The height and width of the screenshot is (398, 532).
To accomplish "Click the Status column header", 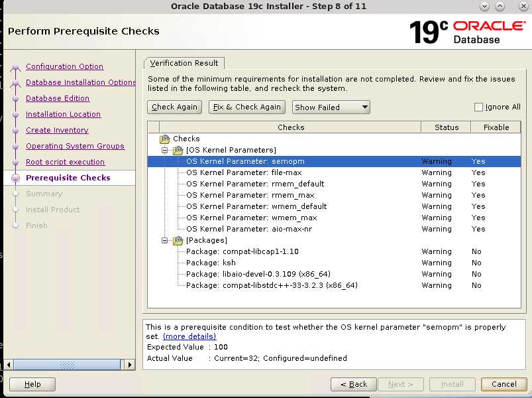I will click(x=446, y=127).
